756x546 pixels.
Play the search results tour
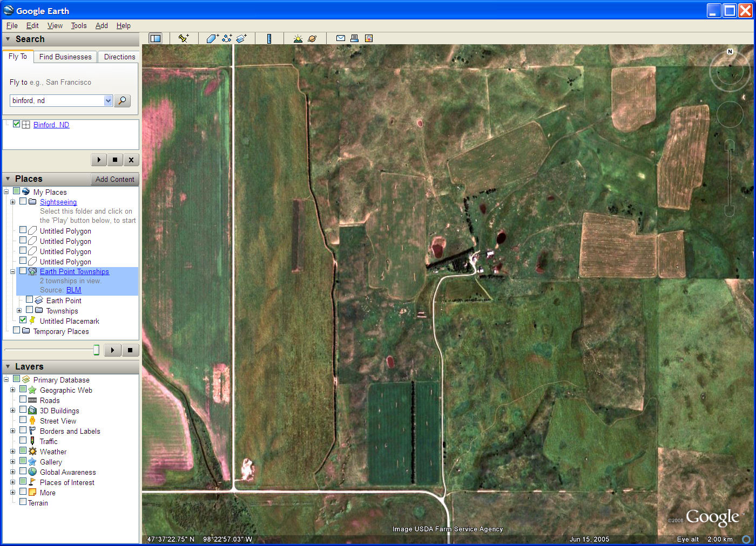click(99, 160)
